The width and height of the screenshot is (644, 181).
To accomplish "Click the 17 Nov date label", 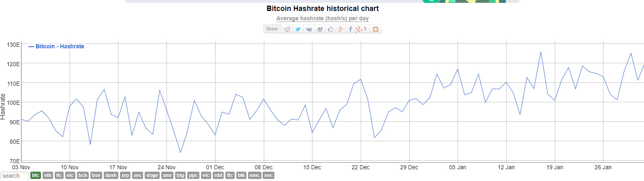I will pyautogui.click(x=118, y=167).
